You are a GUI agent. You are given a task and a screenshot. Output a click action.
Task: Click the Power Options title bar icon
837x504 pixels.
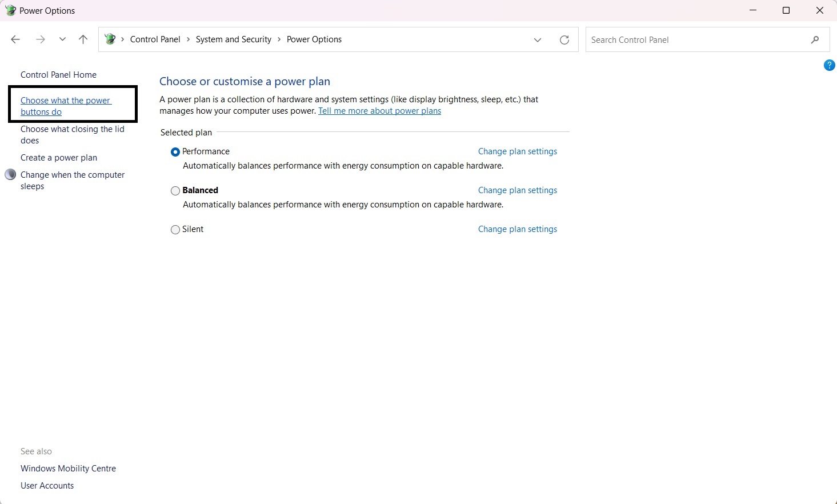10,10
